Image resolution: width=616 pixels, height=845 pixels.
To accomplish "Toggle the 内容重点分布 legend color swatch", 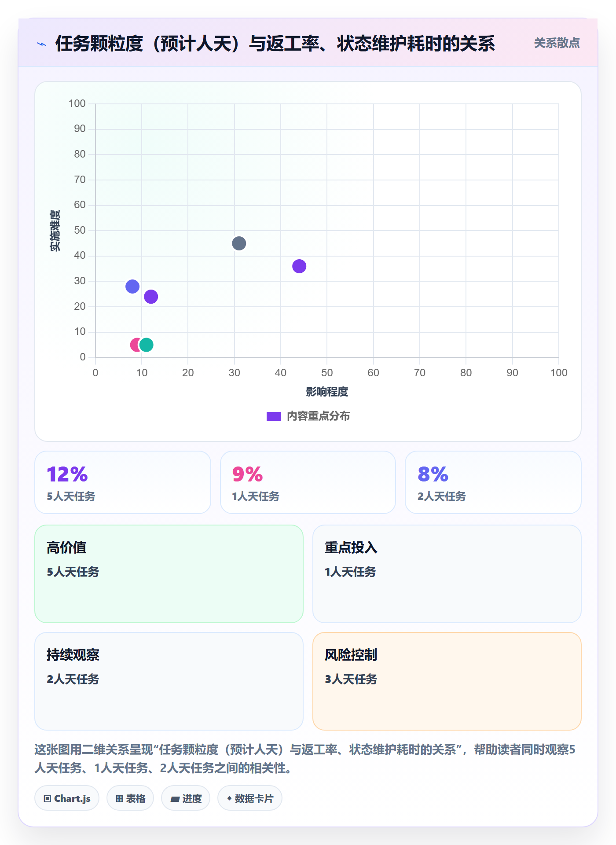I will (x=274, y=416).
